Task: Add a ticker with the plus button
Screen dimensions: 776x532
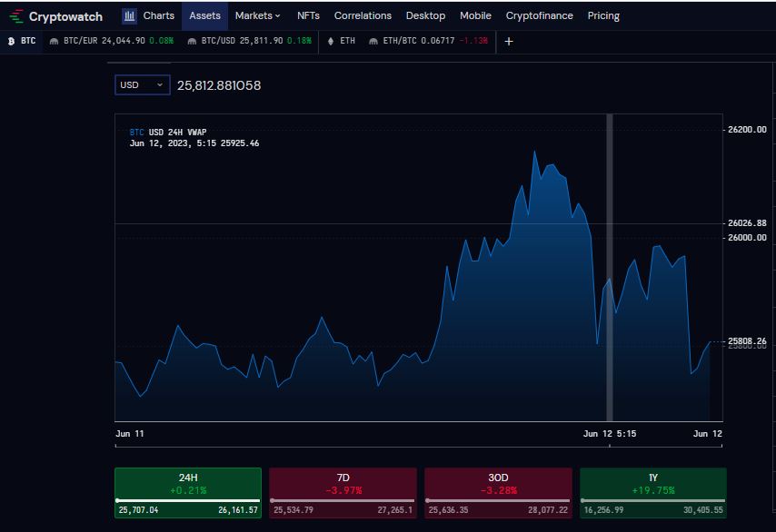Action: click(x=509, y=42)
